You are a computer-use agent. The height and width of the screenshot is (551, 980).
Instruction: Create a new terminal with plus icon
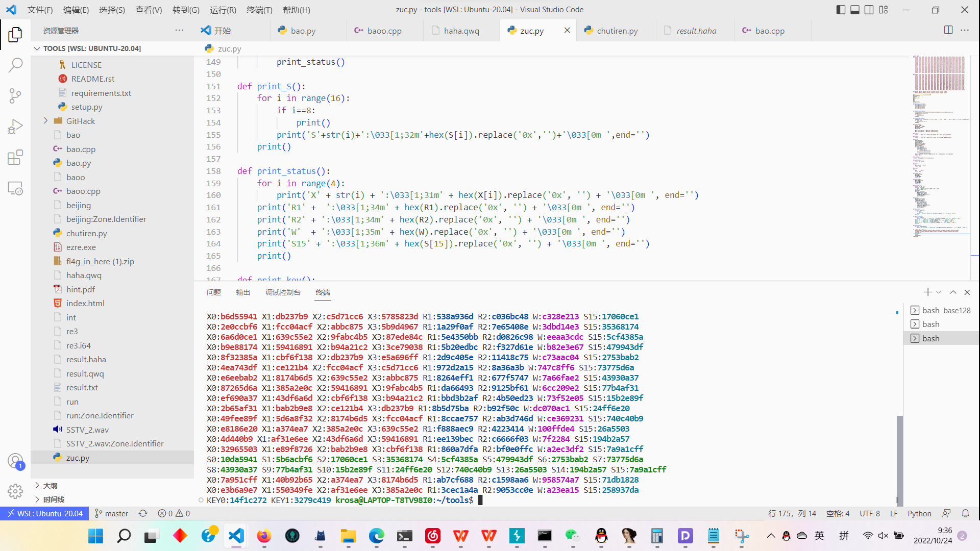coord(927,292)
